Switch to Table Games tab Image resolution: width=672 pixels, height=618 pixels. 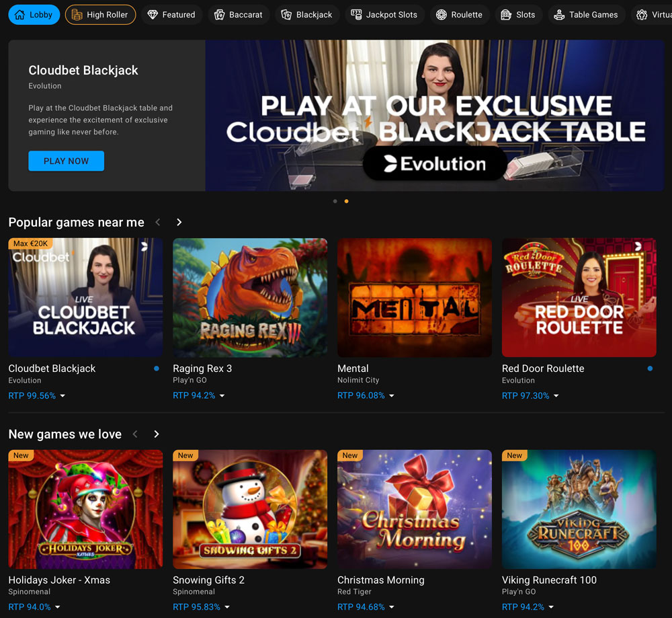[x=586, y=15]
